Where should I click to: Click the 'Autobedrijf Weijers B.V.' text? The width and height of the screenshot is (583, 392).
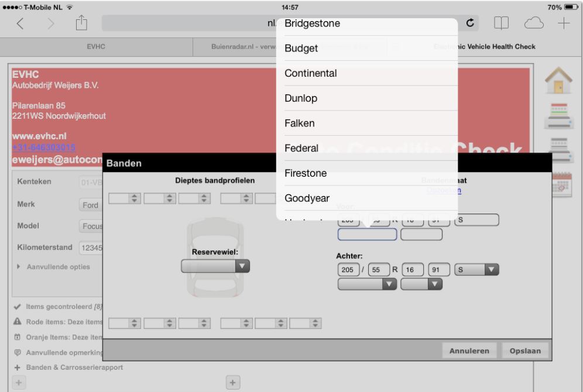click(x=56, y=85)
